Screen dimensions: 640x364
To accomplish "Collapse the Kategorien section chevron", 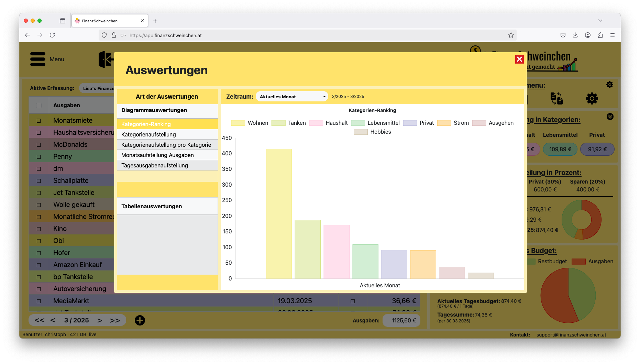I will (610, 117).
